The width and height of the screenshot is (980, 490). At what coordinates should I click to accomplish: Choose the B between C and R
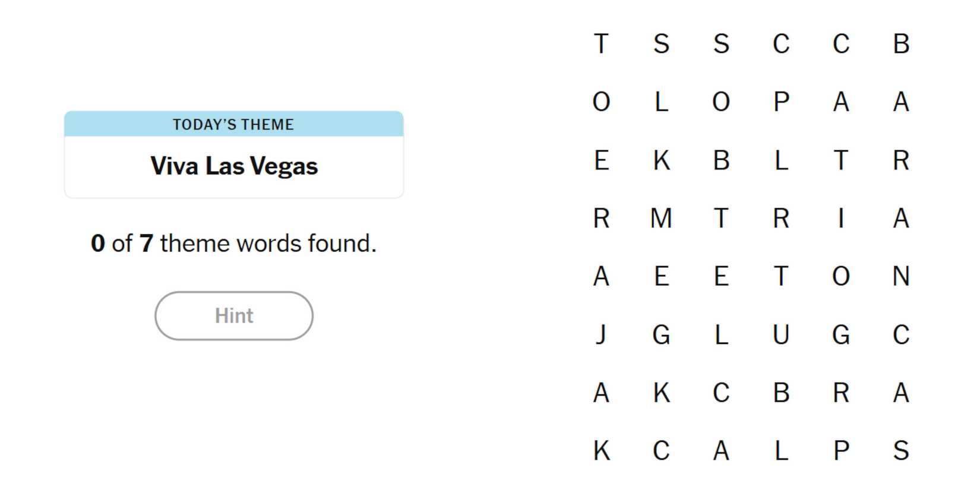pyautogui.click(x=781, y=393)
